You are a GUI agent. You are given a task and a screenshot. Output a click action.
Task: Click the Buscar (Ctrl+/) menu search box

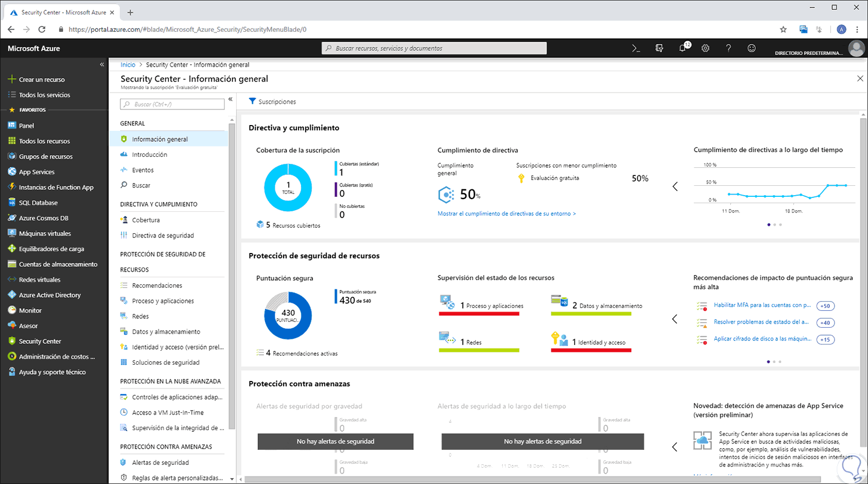point(172,104)
